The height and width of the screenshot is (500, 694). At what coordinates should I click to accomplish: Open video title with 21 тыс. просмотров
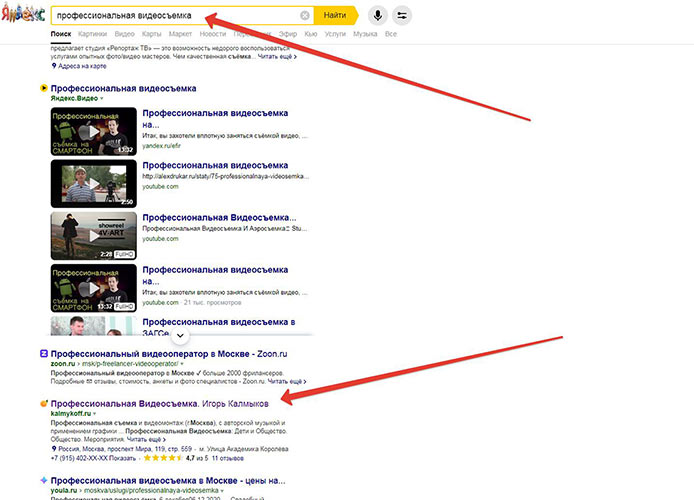[215, 275]
